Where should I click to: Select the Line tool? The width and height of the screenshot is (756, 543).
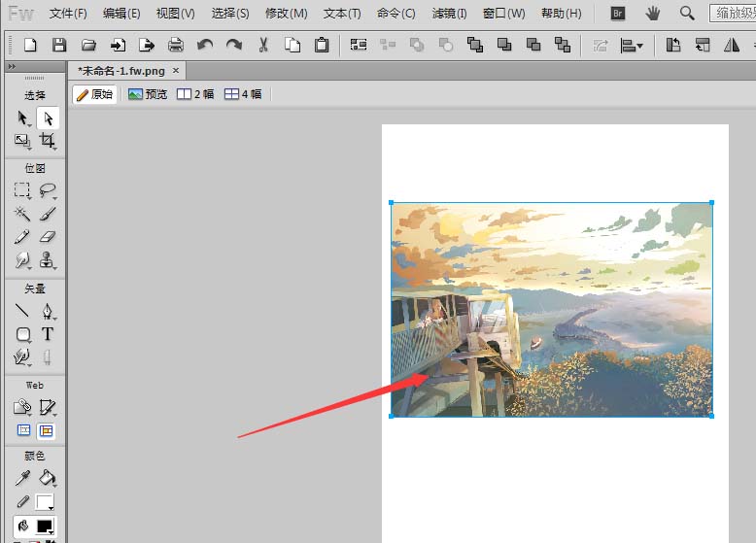(x=22, y=311)
